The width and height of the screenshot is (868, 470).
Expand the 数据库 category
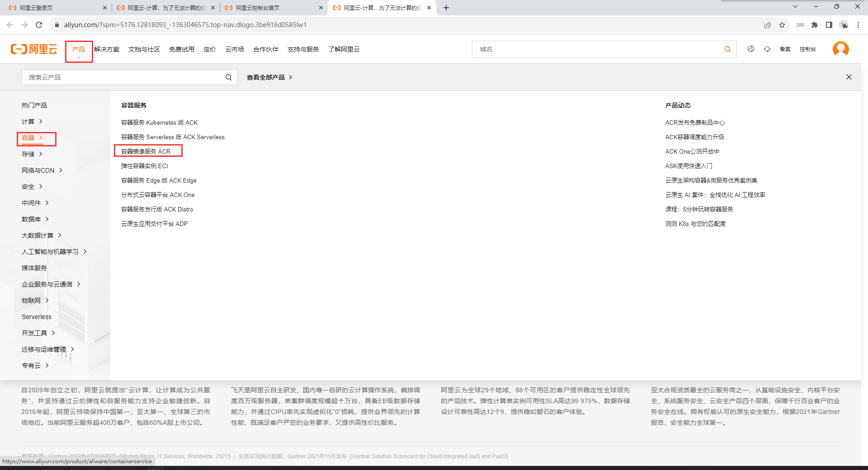click(35, 219)
